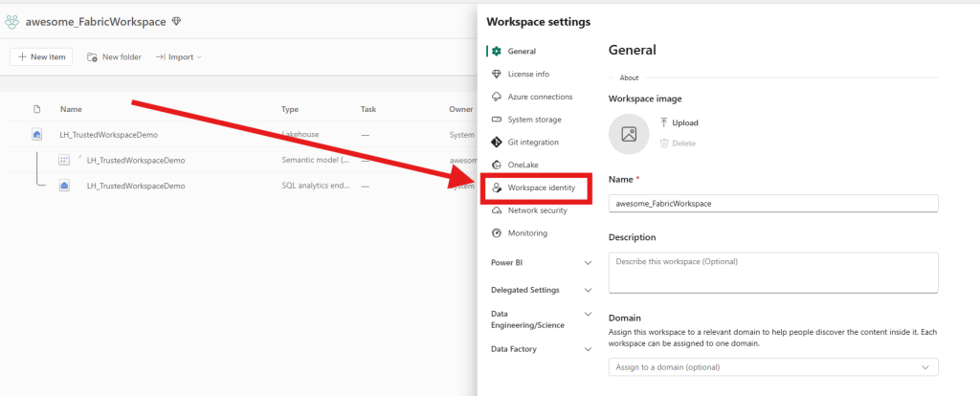The image size is (980, 396).
Task: Click the Workspace identity icon
Action: click(497, 187)
